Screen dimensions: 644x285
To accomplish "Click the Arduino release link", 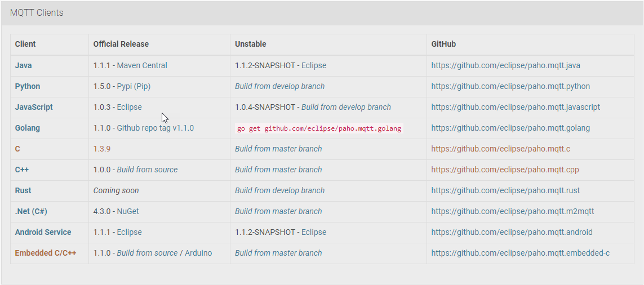I will click(x=198, y=253).
